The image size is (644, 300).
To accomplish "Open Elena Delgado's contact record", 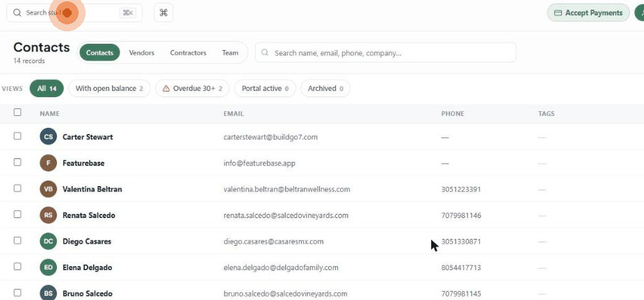I will [x=87, y=267].
